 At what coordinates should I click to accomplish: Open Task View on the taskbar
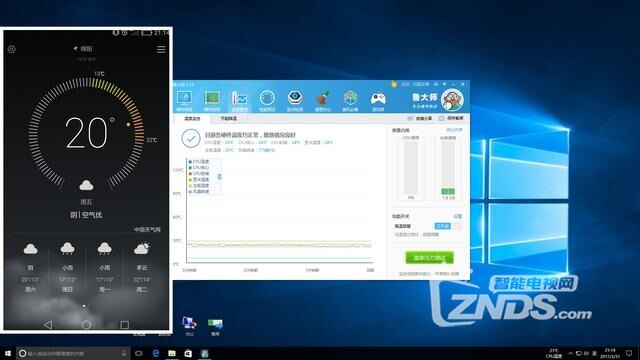click(139, 353)
